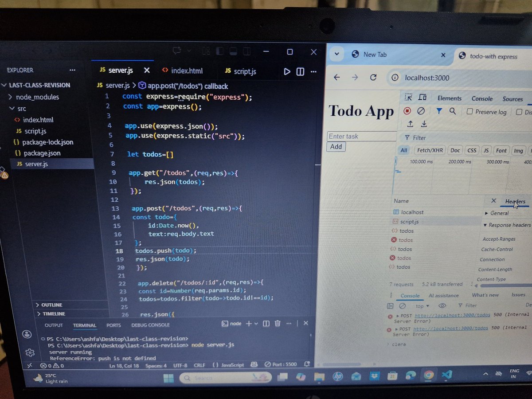Viewport: 532px width, 399px height.
Task: Run the file with VS Code's Run button
Action: point(287,71)
